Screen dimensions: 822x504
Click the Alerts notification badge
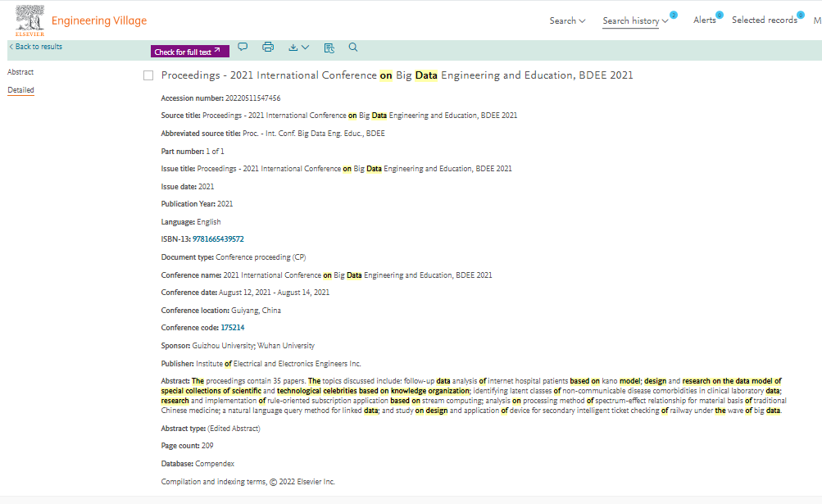coord(719,15)
